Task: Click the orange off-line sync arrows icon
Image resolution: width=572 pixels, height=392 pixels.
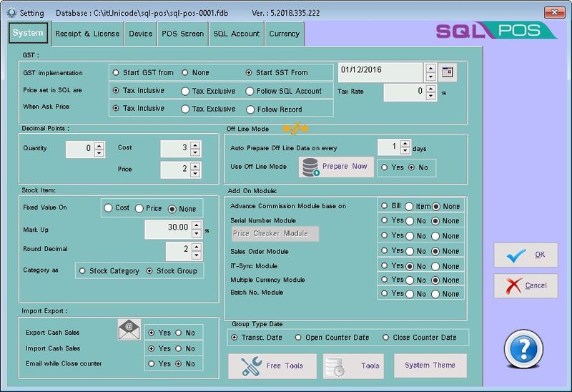Action: coord(295,129)
